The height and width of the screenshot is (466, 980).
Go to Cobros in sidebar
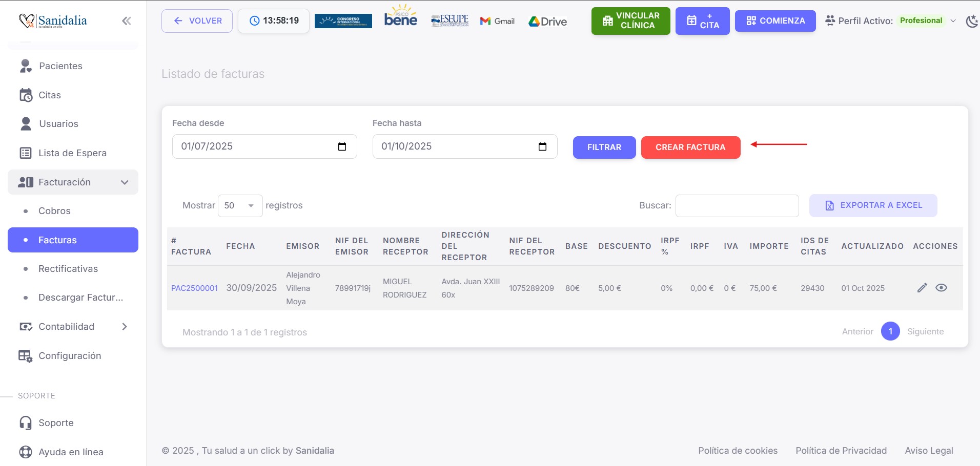tap(54, 211)
